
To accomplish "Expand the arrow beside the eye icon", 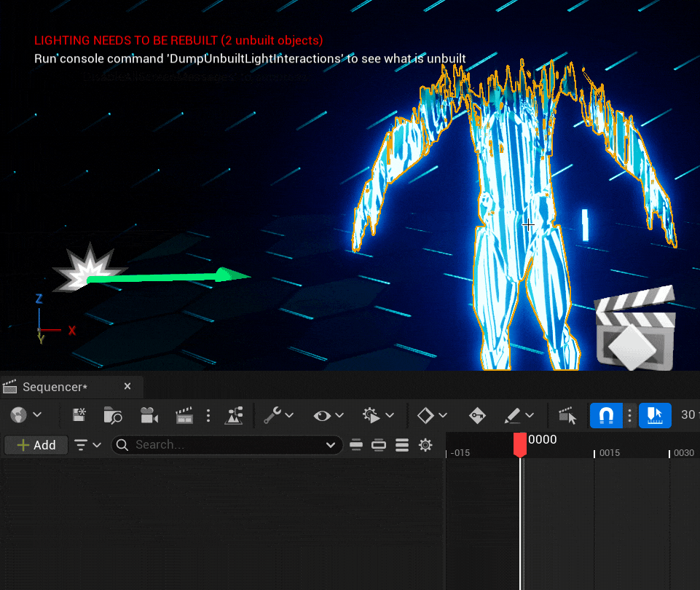I will (x=339, y=415).
